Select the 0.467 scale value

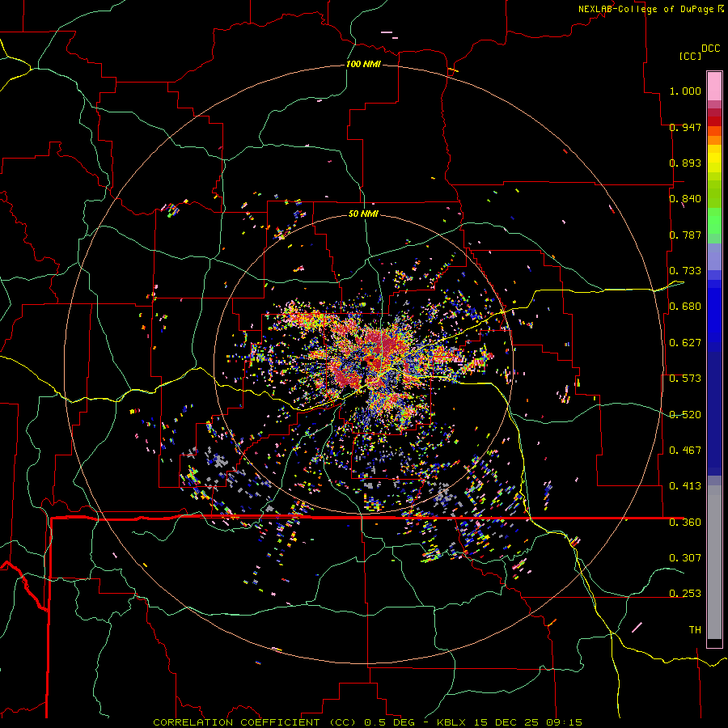coord(685,451)
